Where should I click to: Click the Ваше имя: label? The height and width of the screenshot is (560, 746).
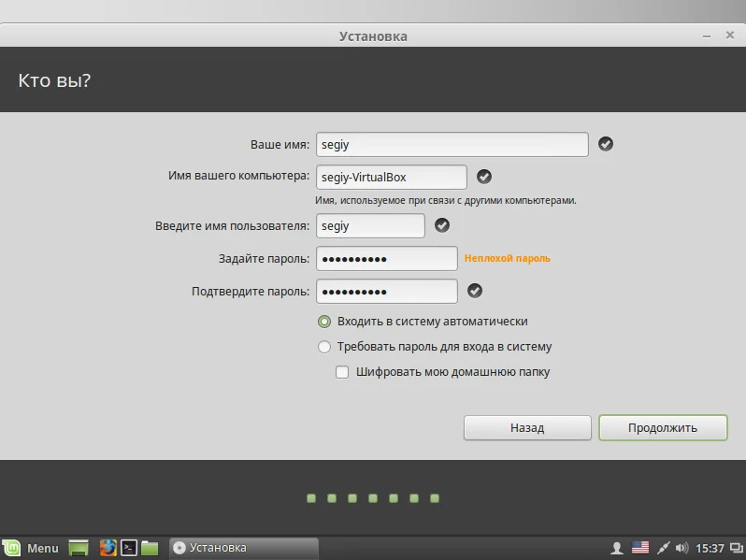coord(280,145)
